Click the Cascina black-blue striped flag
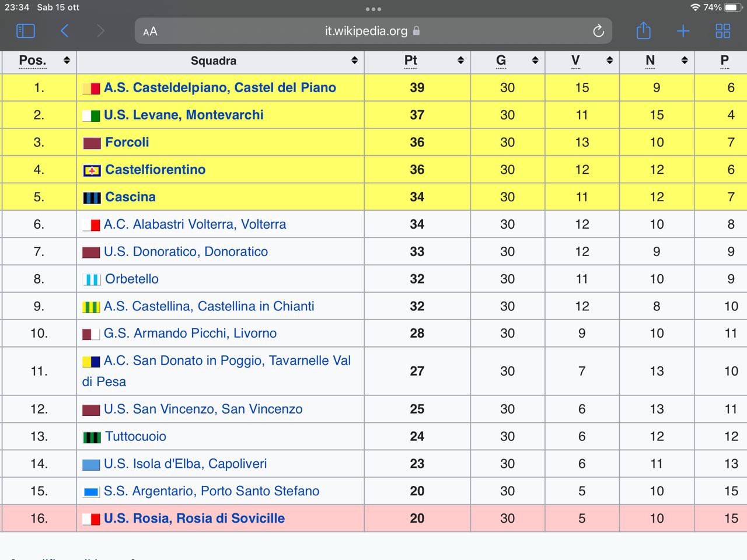Image resolution: width=747 pixels, height=560 pixels. point(92,198)
